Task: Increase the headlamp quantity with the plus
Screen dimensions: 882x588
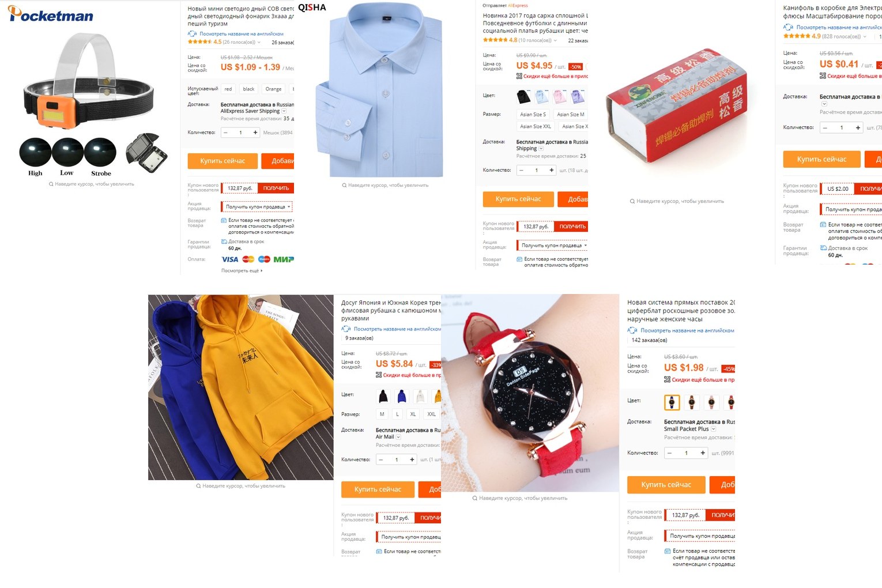Action: coord(255,133)
